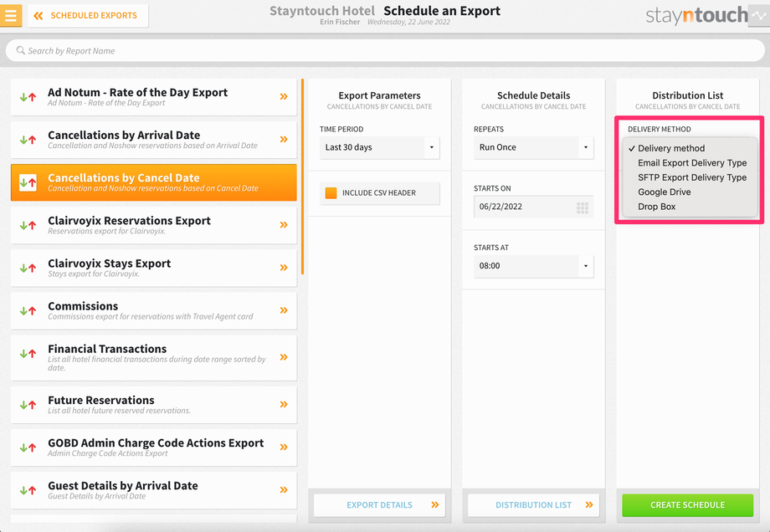770x532 pixels.
Task: Click the Distribution List button
Action: (534, 505)
